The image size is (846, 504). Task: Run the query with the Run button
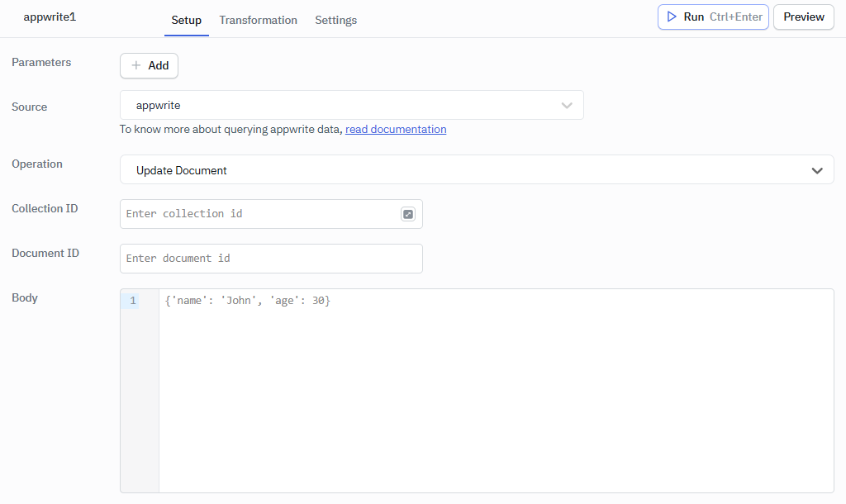point(713,17)
